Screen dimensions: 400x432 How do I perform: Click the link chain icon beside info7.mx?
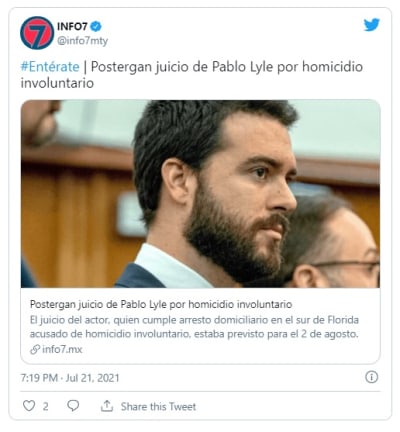(35, 349)
